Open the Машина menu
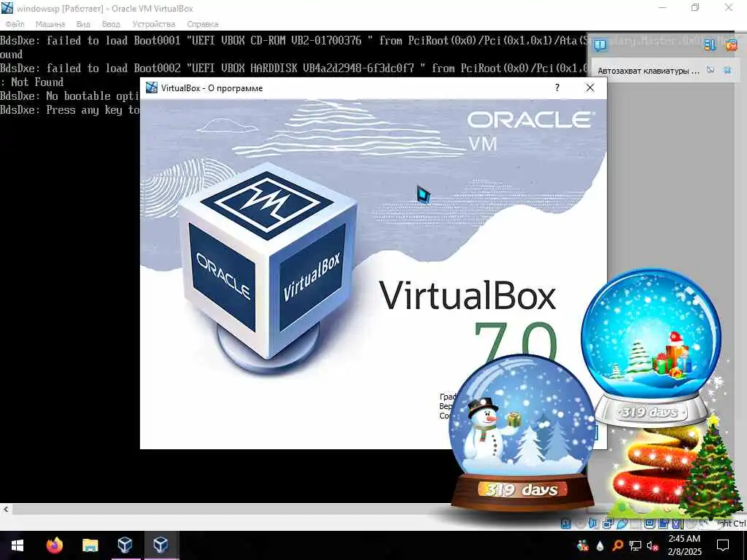Viewport: 747px width, 560px height. pyautogui.click(x=50, y=24)
